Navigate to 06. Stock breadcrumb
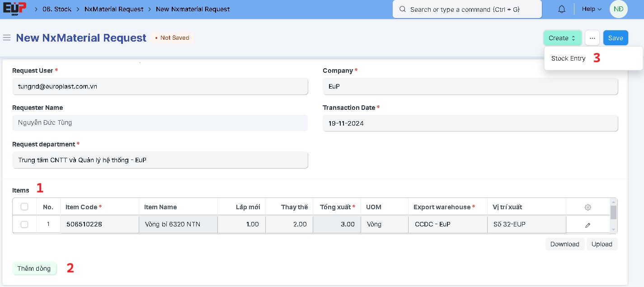Image resolution: width=644 pixels, height=287 pixels. (x=57, y=9)
